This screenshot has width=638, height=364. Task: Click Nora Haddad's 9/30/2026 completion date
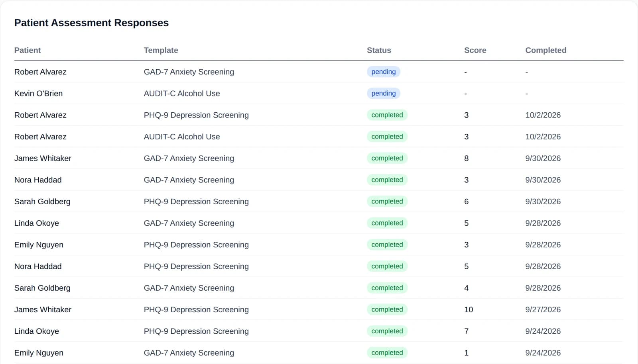(543, 180)
